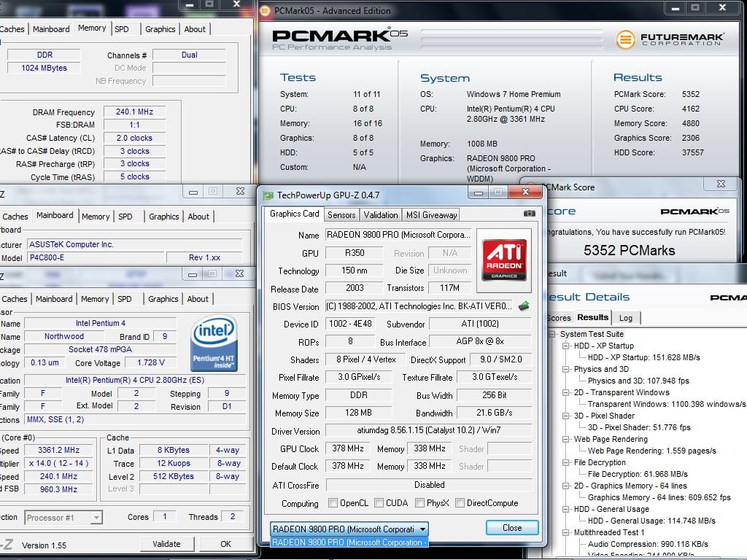Open the About tab in top CPU-Z window

(x=195, y=29)
